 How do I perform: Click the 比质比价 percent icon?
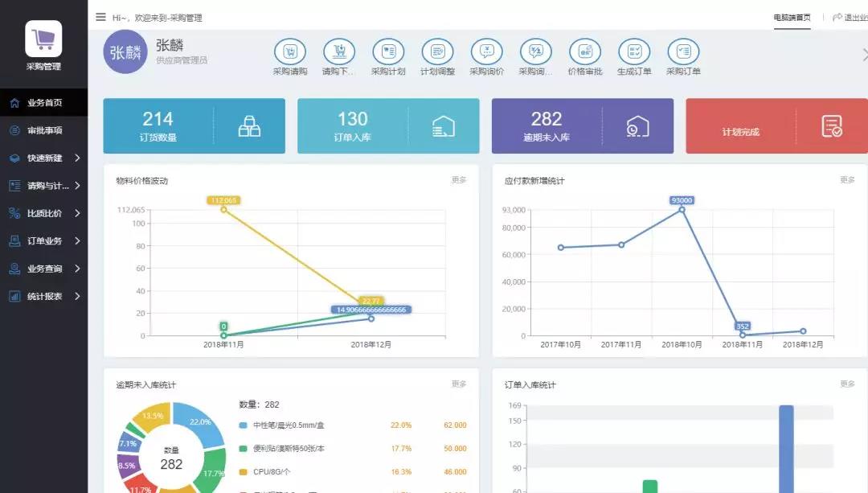pyautogui.click(x=15, y=213)
